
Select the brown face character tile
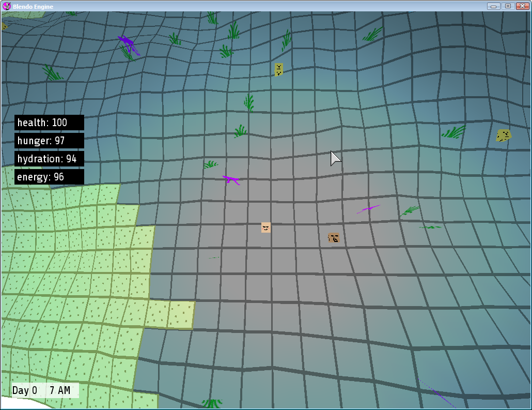click(334, 238)
